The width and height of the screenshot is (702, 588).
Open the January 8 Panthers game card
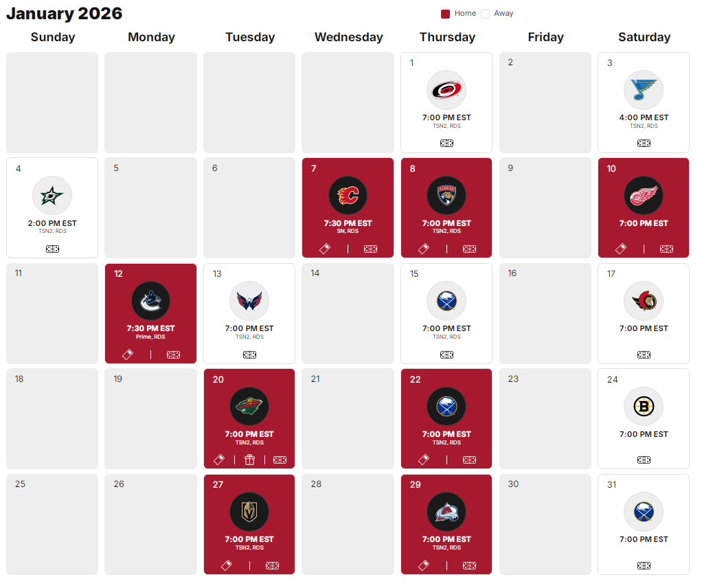446,207
